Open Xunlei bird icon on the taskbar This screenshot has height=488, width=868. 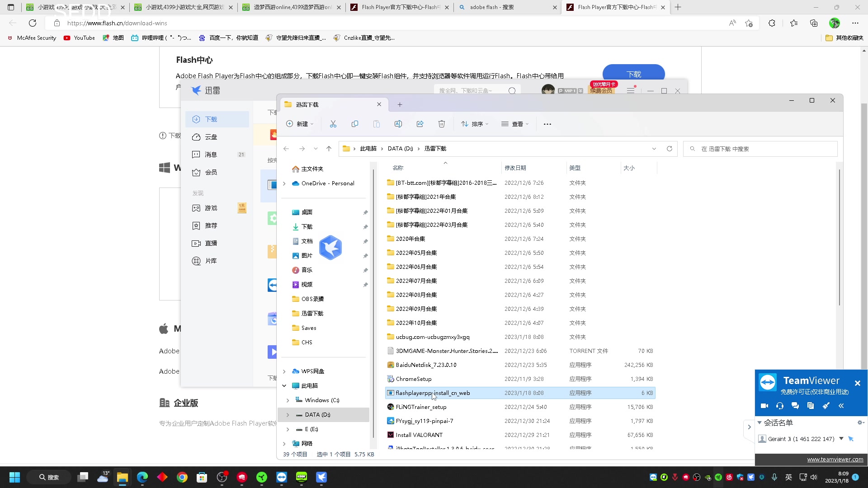tap(321, 477)
